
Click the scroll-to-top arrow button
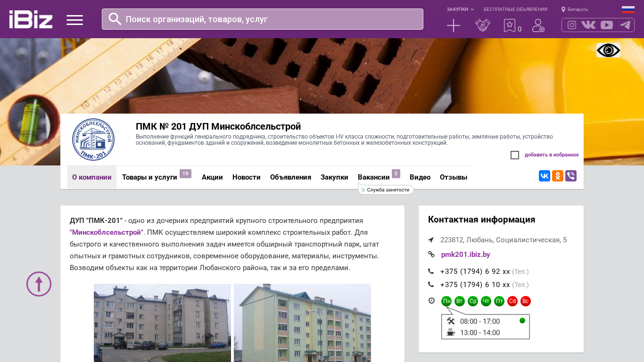[39, 284]
